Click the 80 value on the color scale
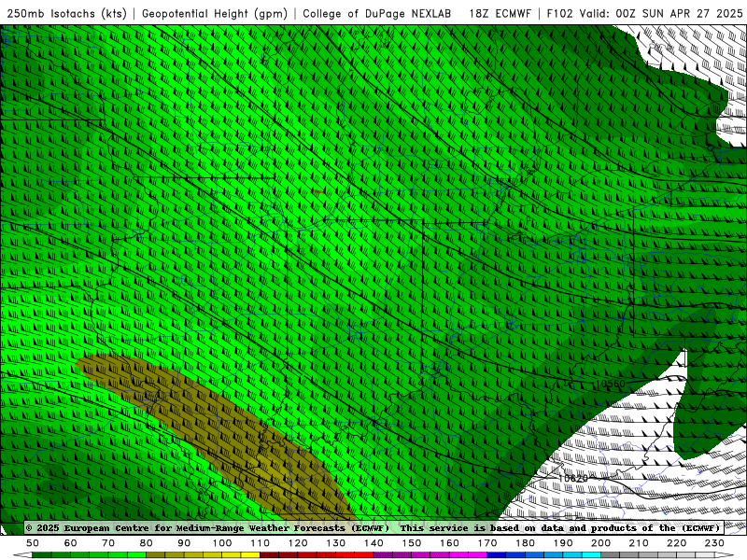 (x=147, y=543)
